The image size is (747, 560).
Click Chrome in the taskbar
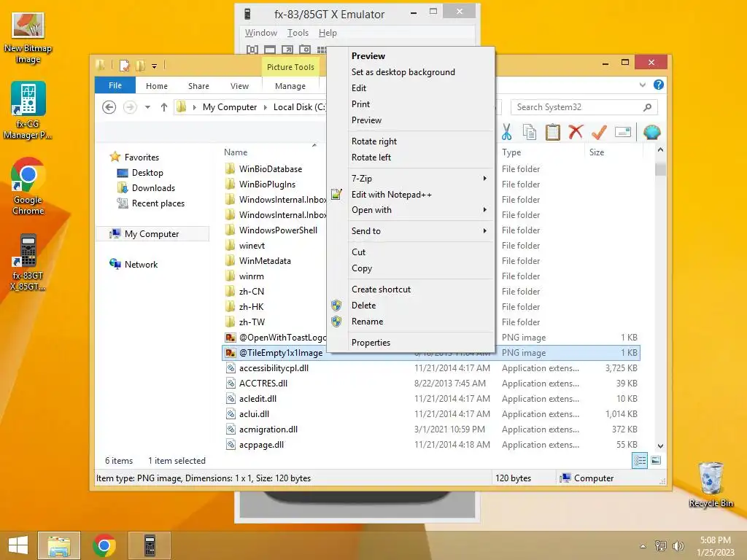(104, 545)
